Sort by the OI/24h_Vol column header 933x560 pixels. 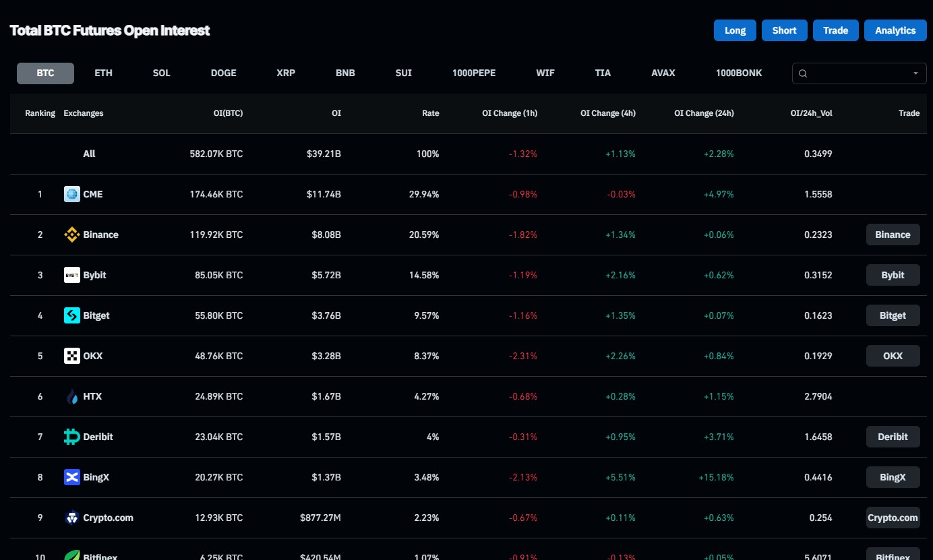click(811, 113)
